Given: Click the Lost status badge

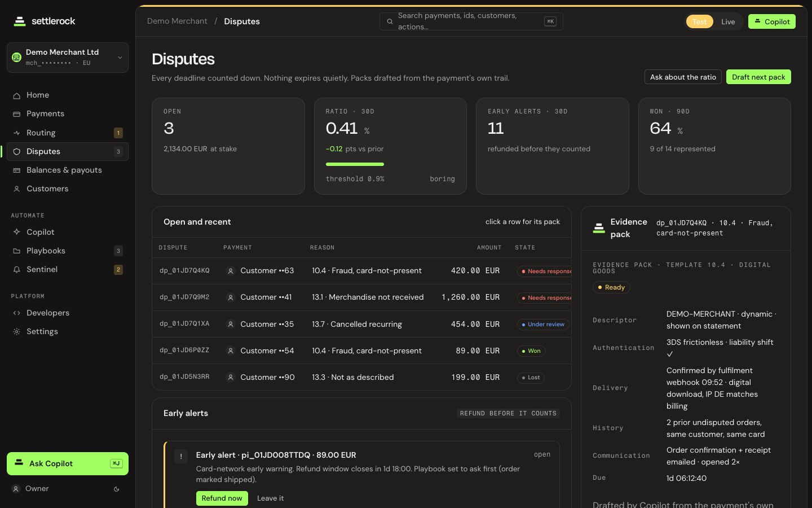Looking at the screenshot, I should [531, 378].
